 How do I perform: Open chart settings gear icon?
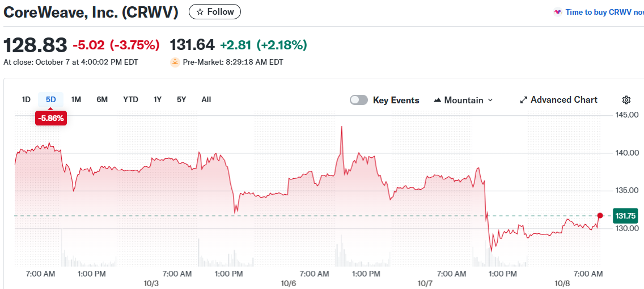(626, 100)
